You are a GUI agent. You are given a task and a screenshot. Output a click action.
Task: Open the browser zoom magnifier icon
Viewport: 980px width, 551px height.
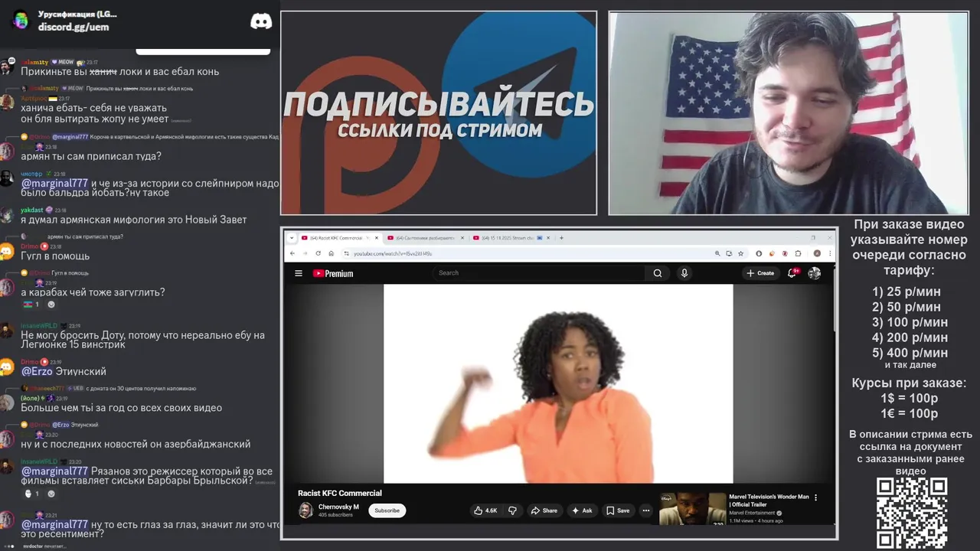[717, 253]
